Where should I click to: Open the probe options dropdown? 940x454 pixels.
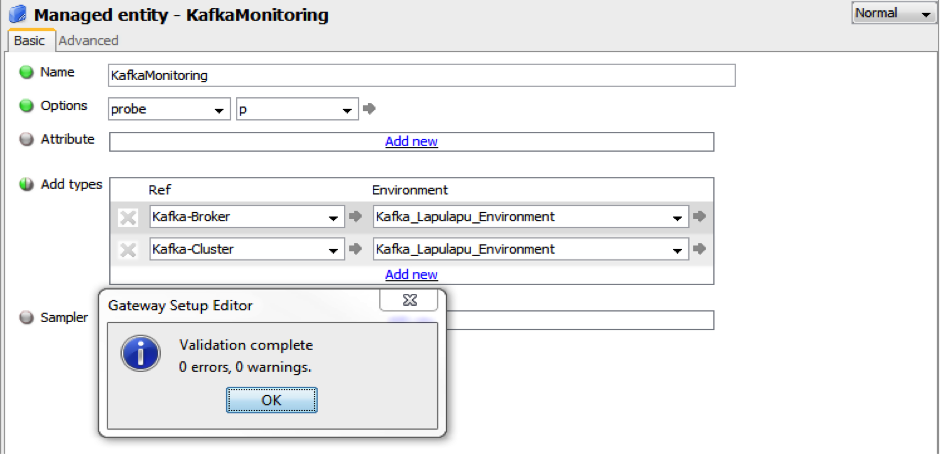click(170, 110)
